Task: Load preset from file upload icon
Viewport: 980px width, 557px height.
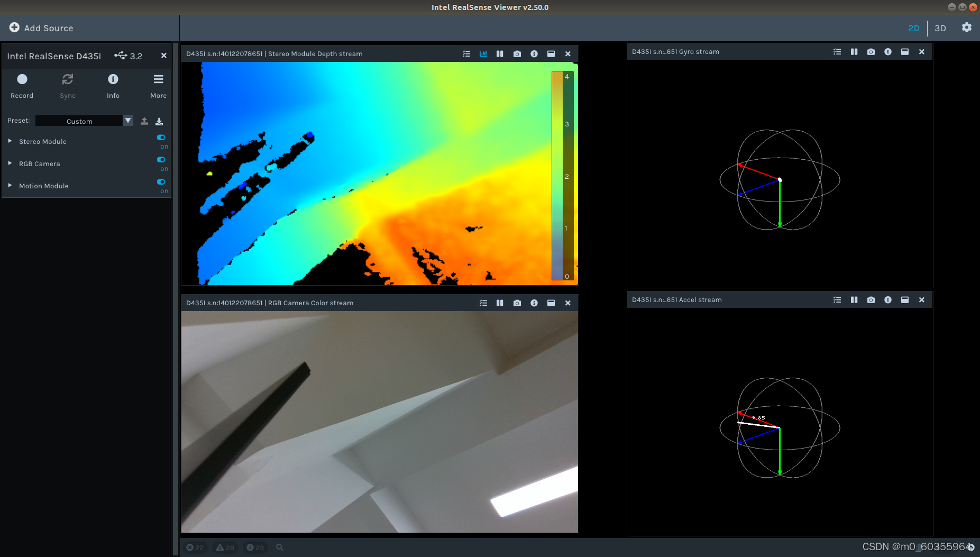Action: [x=144, y=121]
